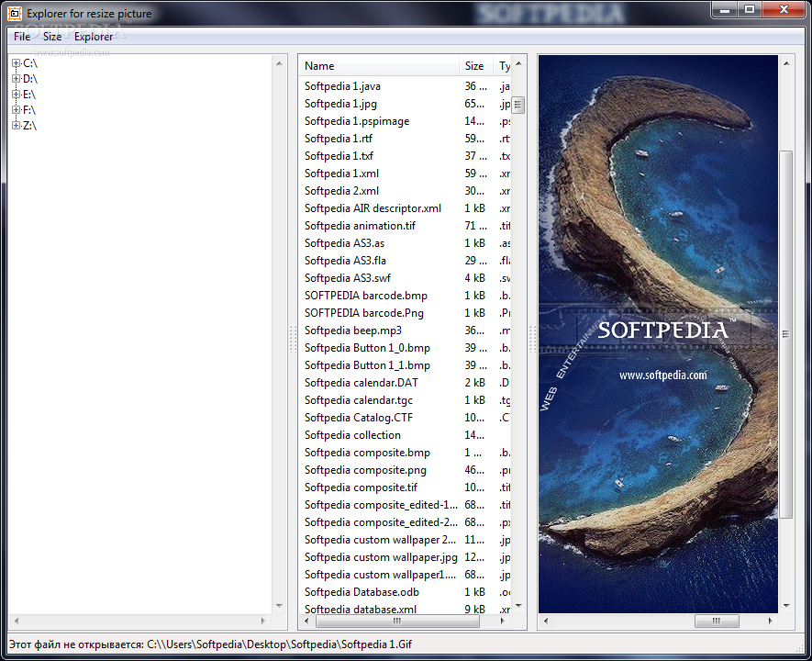Select file Softpedia composite.bmp
Screen dimensions: 812x661
click(x=367, y=453)
